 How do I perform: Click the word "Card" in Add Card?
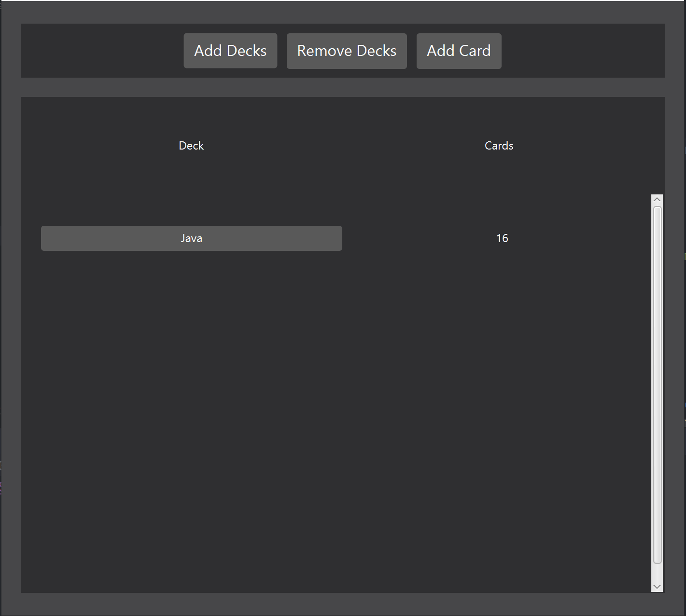[475, 51]
